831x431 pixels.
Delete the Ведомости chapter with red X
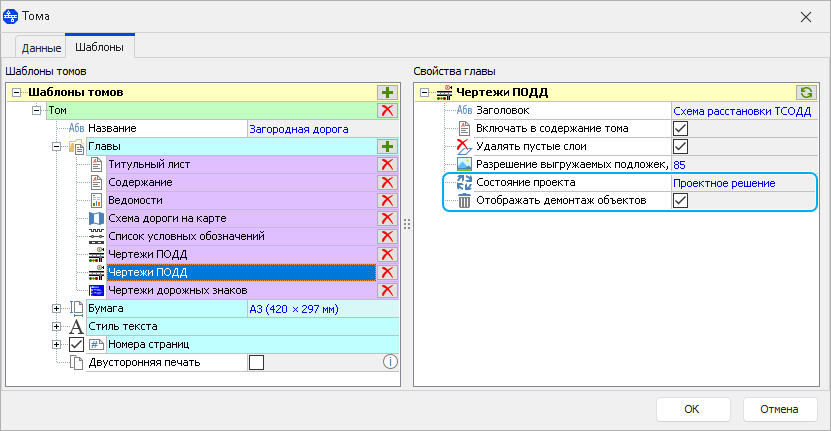387,200
